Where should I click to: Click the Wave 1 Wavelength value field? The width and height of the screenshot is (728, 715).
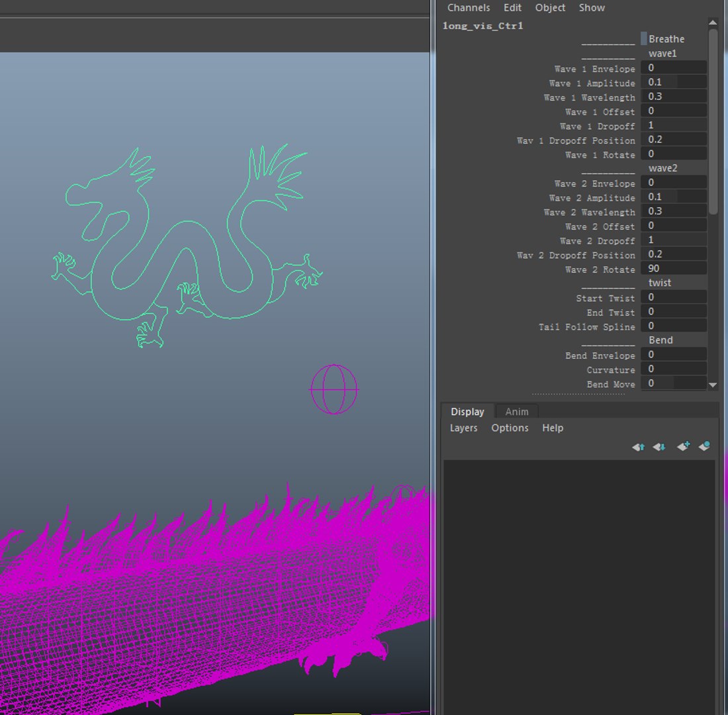674,97
